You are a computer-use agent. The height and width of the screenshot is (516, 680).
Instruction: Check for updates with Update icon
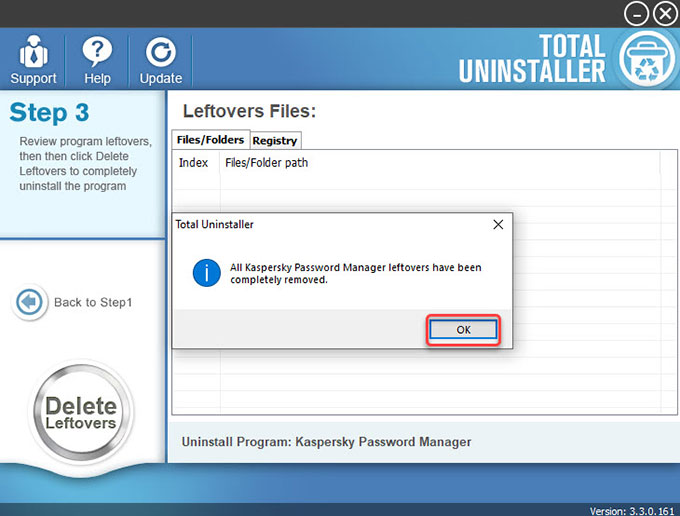161,60
